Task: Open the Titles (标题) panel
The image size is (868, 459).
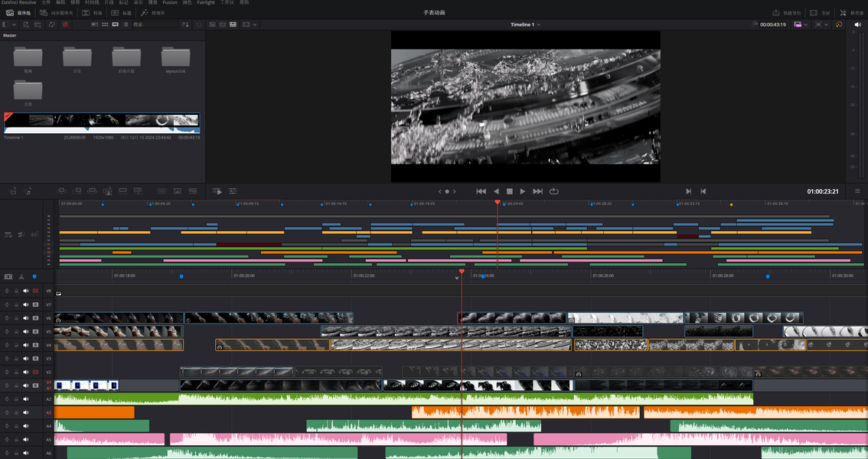Action: pos(121,13)
